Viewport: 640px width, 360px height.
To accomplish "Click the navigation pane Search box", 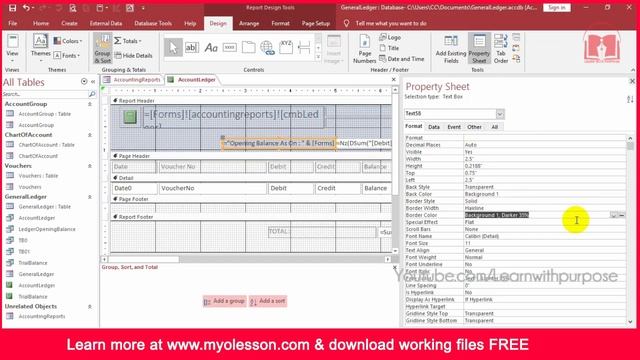I will click(46, 94).
